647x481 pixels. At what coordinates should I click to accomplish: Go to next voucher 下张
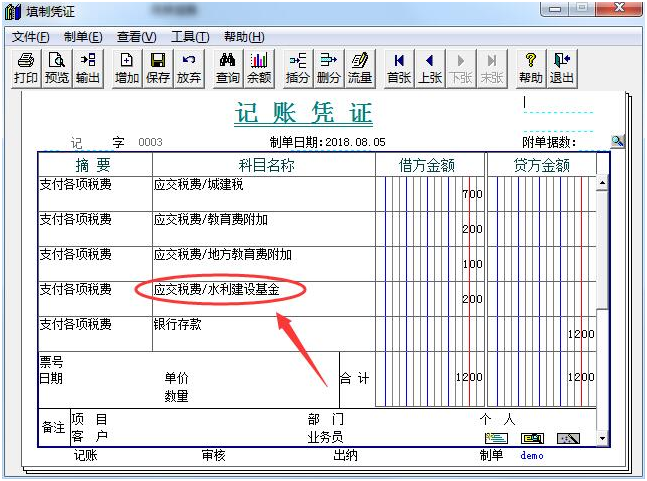click(460, 68)
